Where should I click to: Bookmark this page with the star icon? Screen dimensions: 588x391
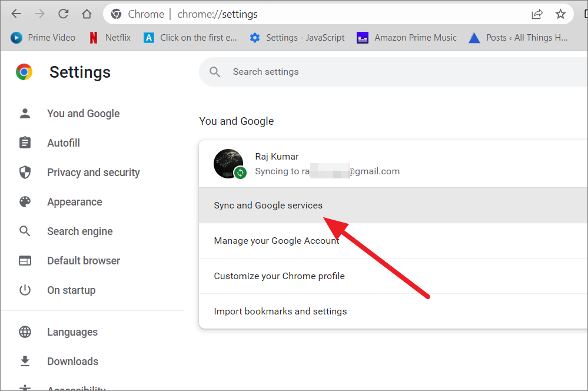coord(560,14)
